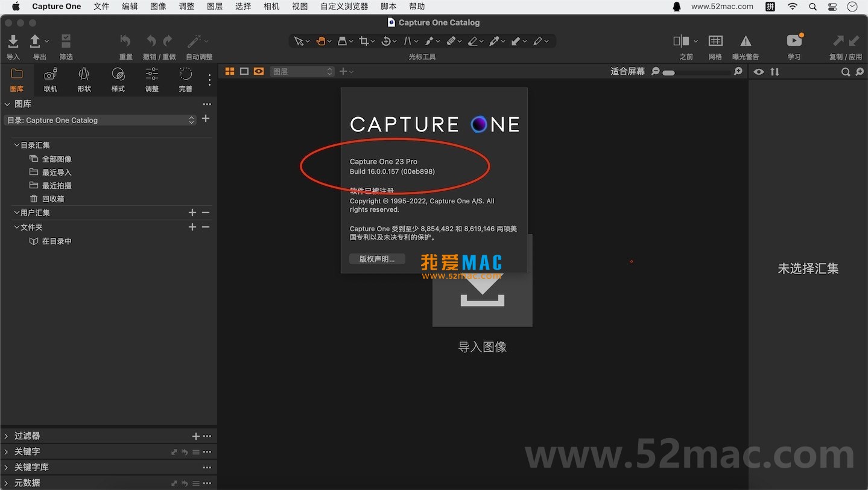
Task: Click the 版权声明 button in about dialog
Action: pos(376,258)
